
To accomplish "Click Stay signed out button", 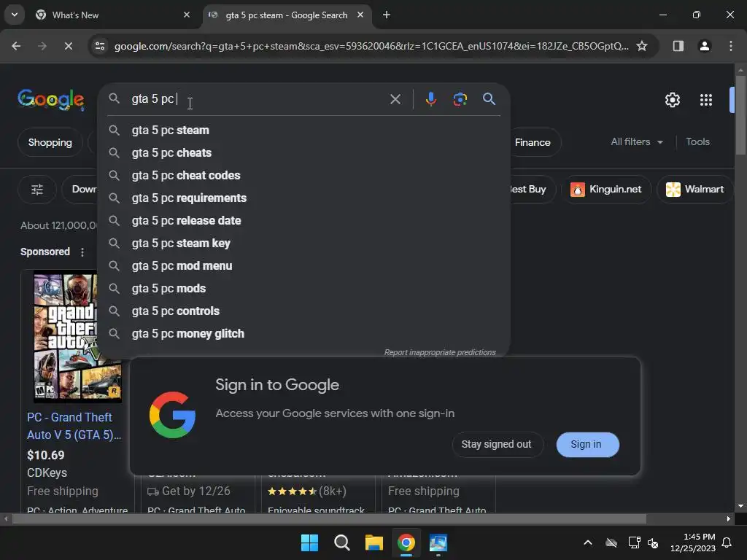I will coord(496,444).
